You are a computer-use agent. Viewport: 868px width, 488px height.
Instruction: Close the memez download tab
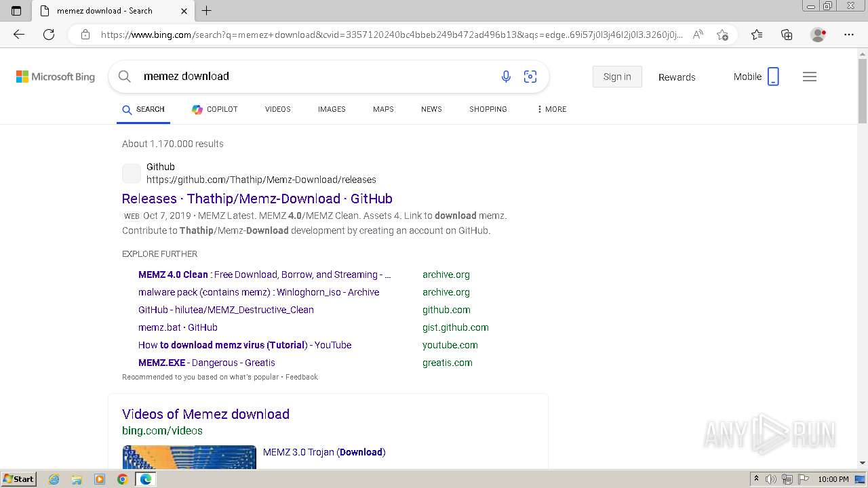click(184, 11)
